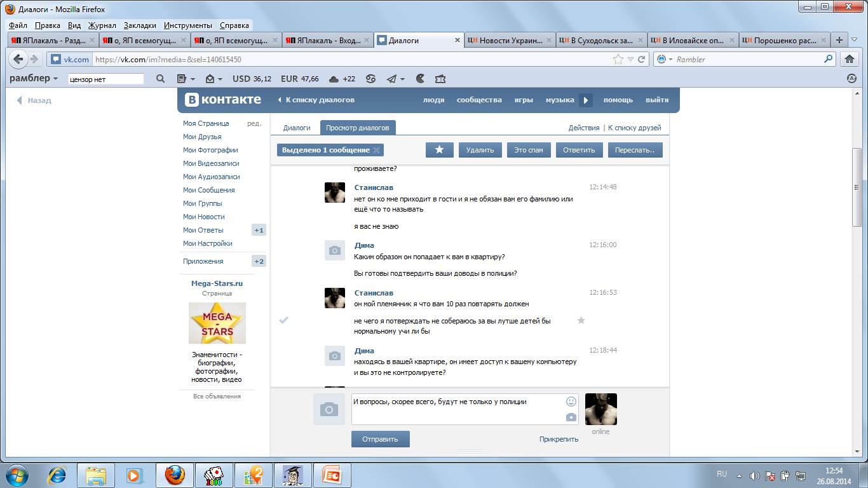Viewport: 868px width, 488px height.
Task: Open 'Мои Ответы' in the sidebar
Action: click(x=203, y=230)
